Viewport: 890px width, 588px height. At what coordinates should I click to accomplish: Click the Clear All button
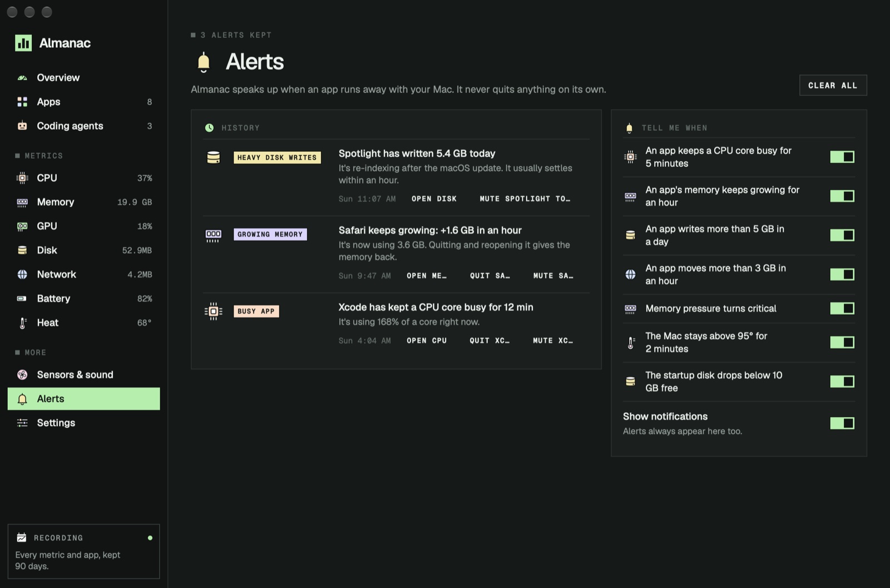(833, 86)
